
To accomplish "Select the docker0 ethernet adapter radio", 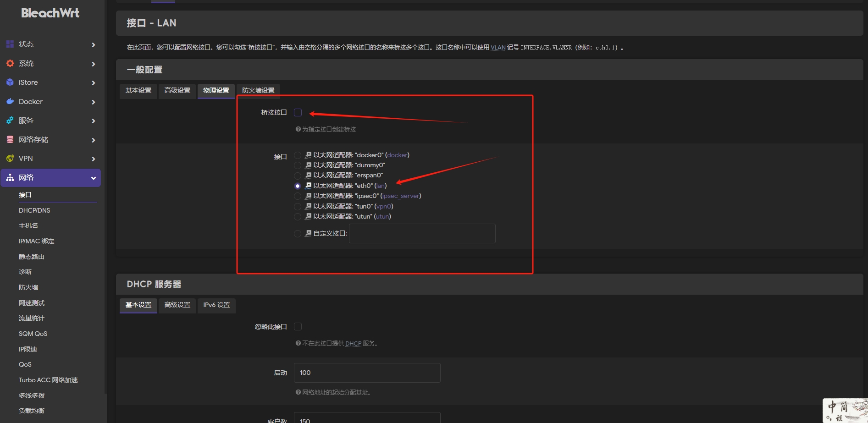I will (298, 155).
